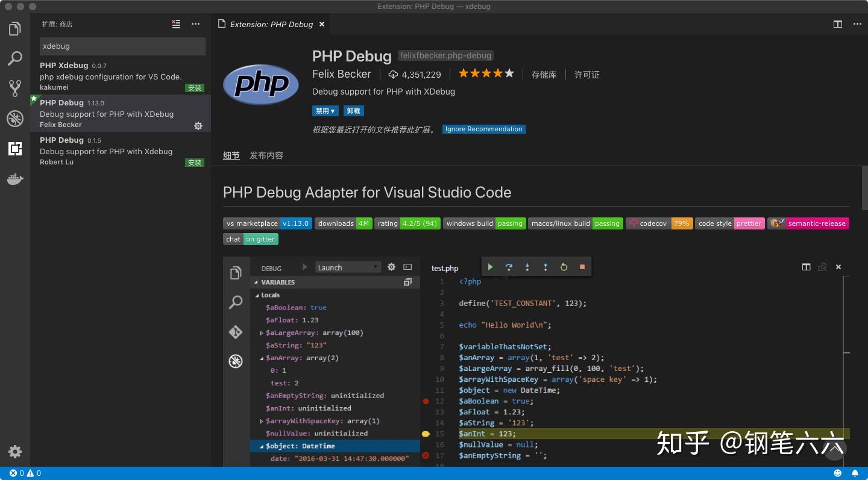
Task: Open the 许可证 license link
Action: [587, 75]
